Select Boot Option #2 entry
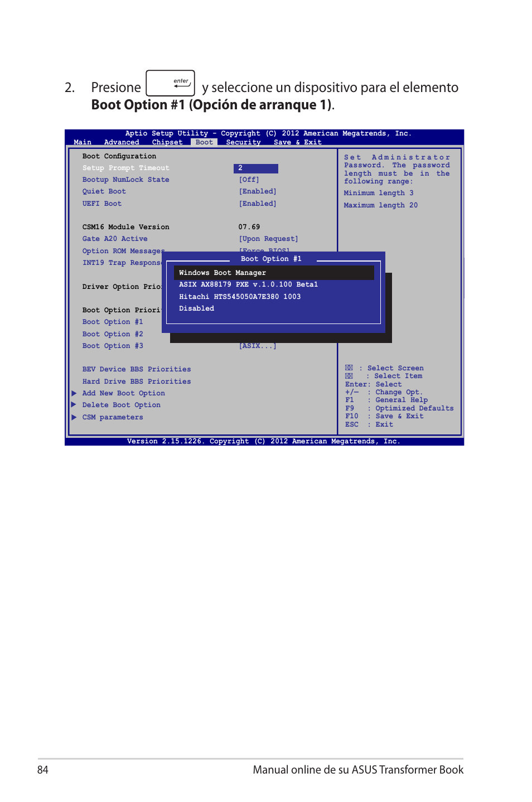The width and height of the screenshot is (532, 802). pyautogui.click(x=113, y=334)
